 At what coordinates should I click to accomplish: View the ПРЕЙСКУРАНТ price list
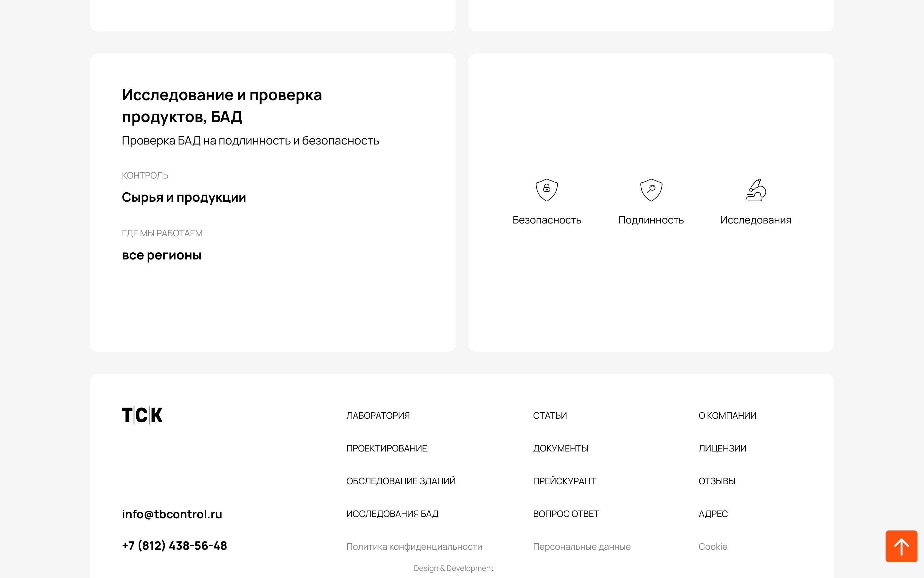(x=564, y=481)
